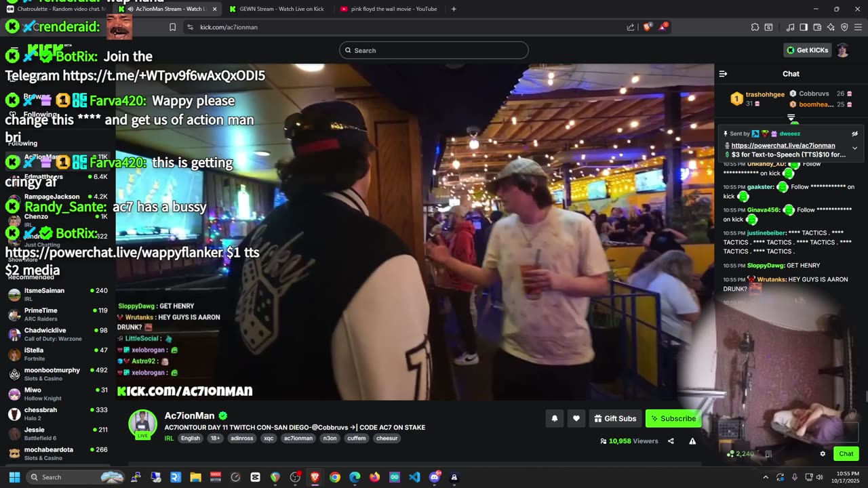This screenshot has width=868, height=488.
Task: Open the Brave Wallet icon
Action: point(817,27)
